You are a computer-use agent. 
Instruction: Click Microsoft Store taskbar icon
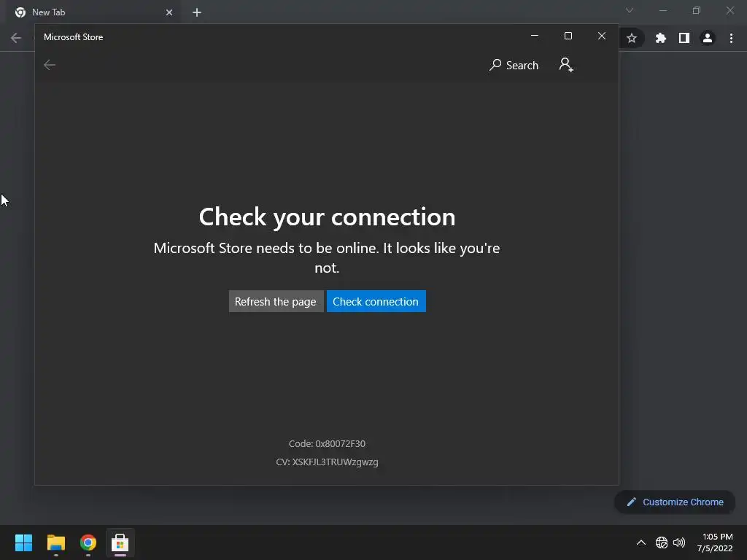click(120, 542)
